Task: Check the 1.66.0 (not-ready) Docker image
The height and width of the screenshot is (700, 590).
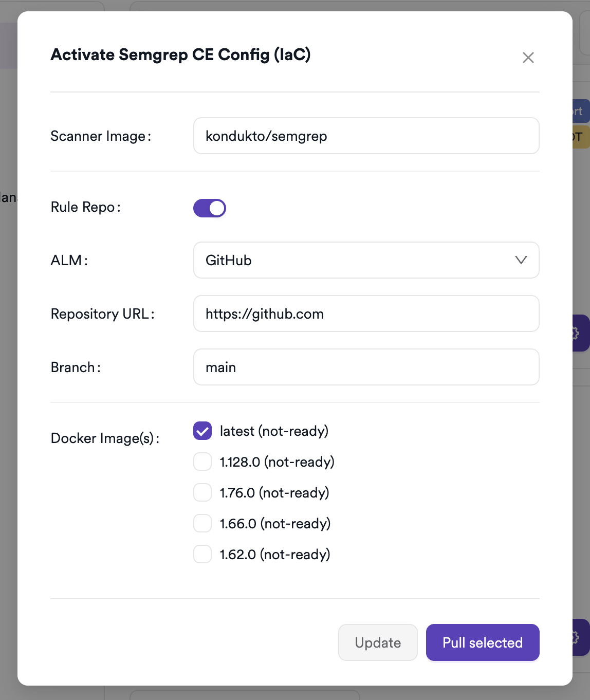Action: point(202,523)
